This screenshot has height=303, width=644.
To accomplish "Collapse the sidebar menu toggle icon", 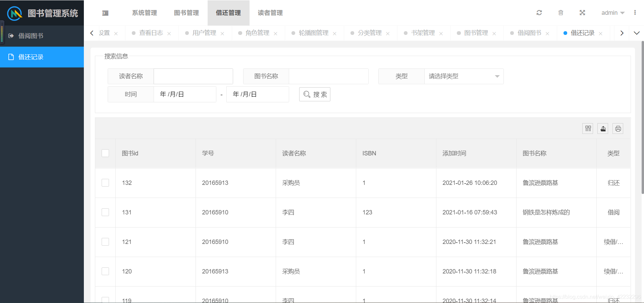I will [105, 13].
